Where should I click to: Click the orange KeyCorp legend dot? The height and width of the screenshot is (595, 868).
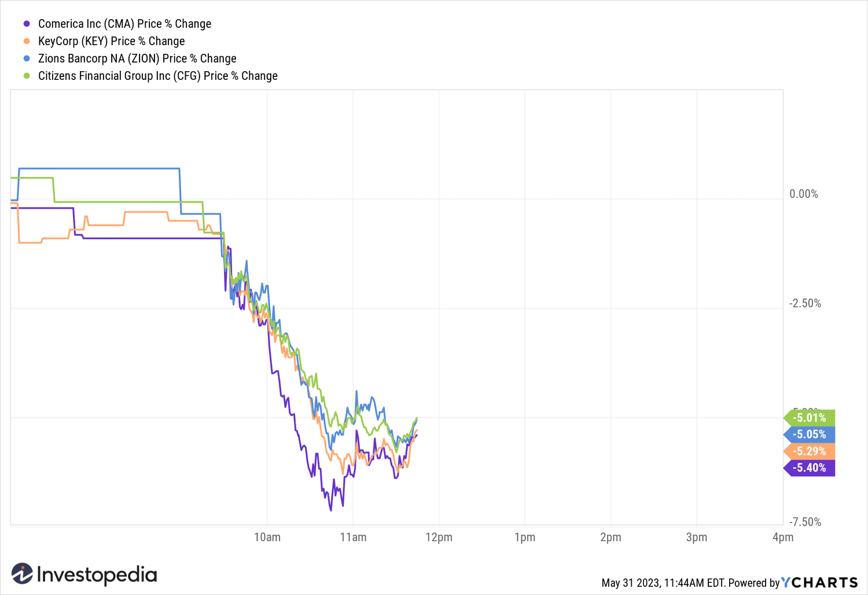[27, 41]
